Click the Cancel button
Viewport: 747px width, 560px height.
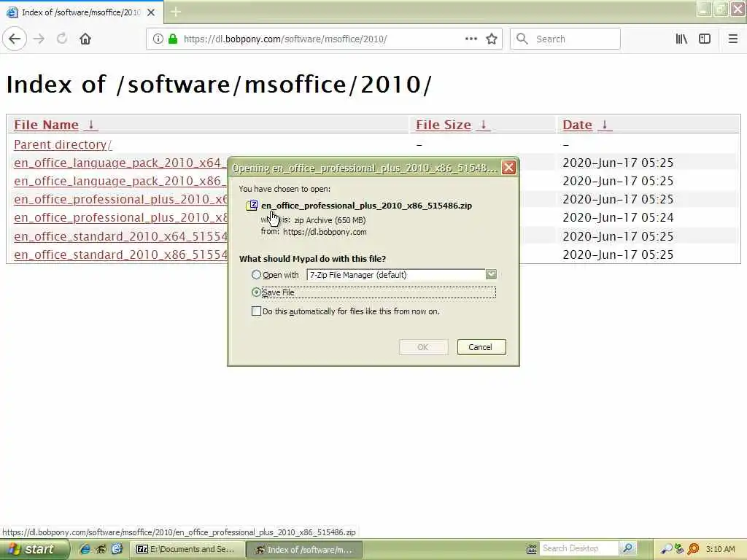[481, 347]
